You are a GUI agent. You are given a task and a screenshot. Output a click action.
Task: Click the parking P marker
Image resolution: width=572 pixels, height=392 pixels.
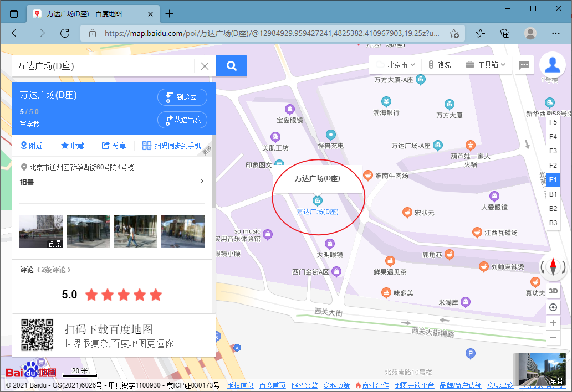coord(470,353)
